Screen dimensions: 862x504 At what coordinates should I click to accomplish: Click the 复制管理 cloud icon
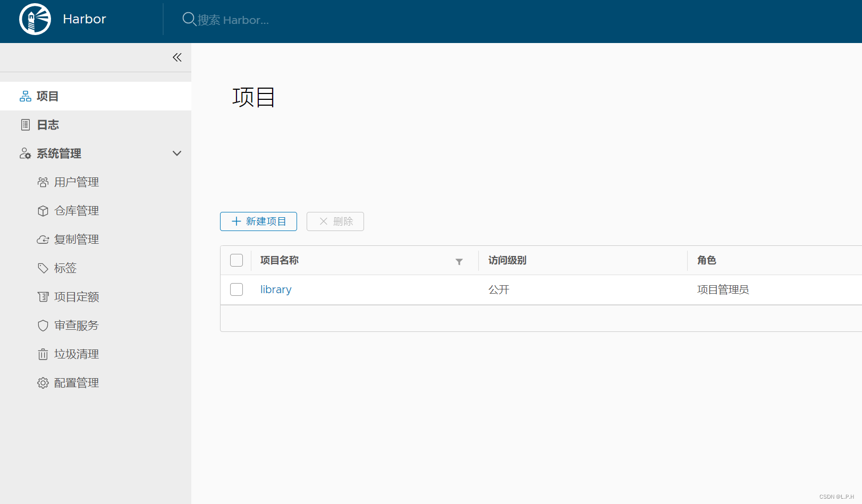pyautogui.click(x=43, y=240)
